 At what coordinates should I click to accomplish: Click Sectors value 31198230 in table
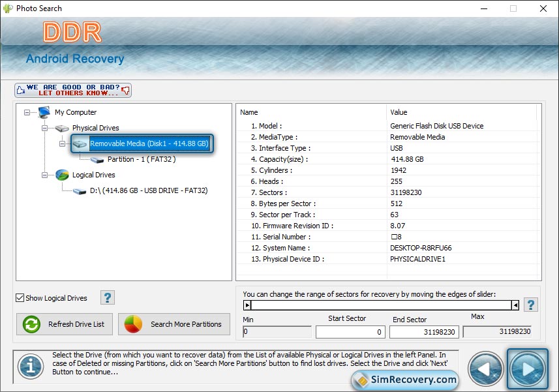pos(406,192)
